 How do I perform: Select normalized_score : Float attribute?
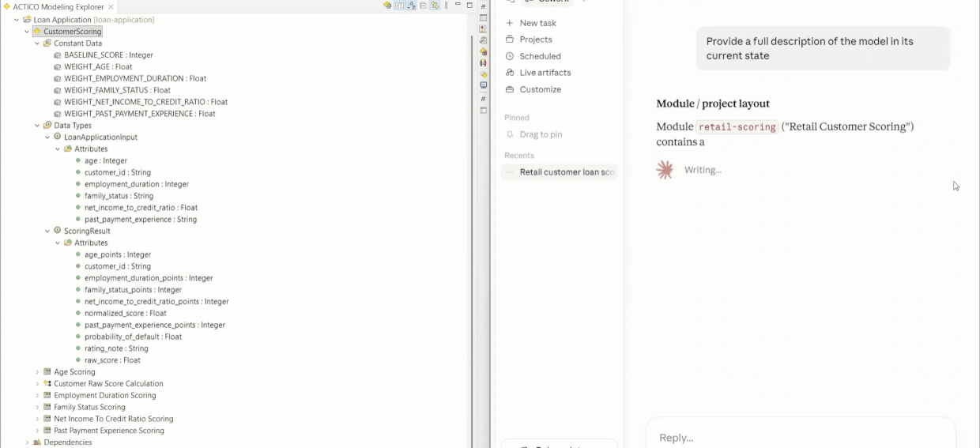[x=126, y=314]
